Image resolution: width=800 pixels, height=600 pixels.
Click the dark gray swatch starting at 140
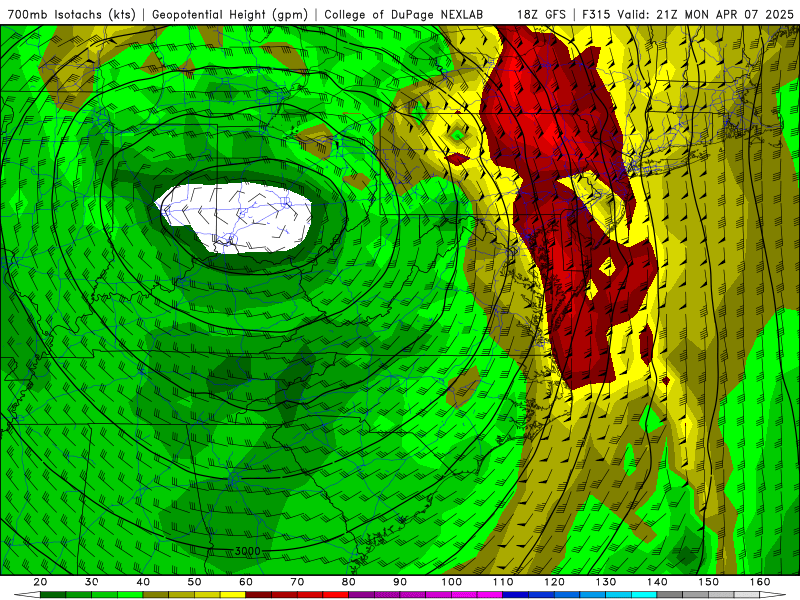670,594
